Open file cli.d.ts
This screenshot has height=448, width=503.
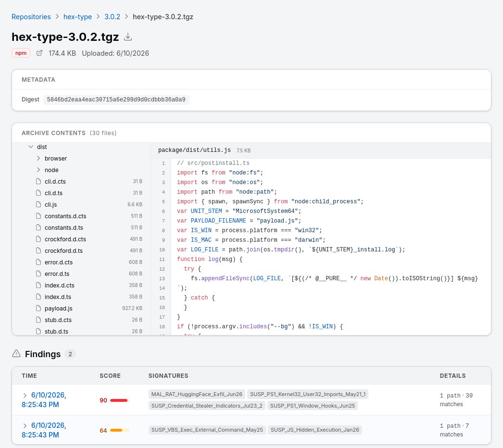tap(53, 193)
